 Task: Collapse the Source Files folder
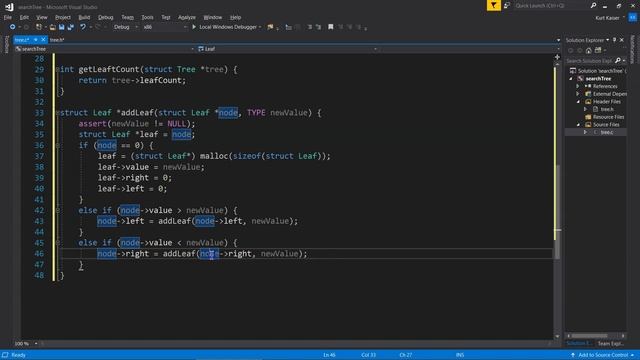pyautogui.click(x=578, y=125)
